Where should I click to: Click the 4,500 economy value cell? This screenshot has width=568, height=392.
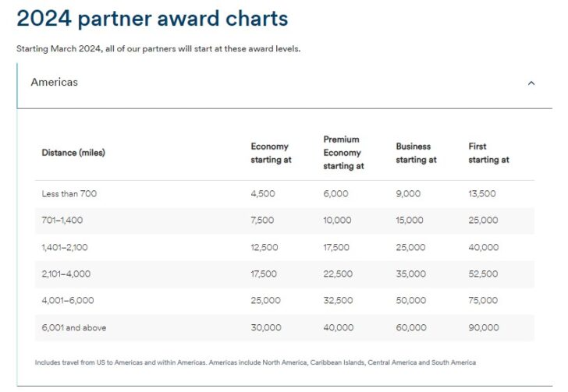coord(263,193)
